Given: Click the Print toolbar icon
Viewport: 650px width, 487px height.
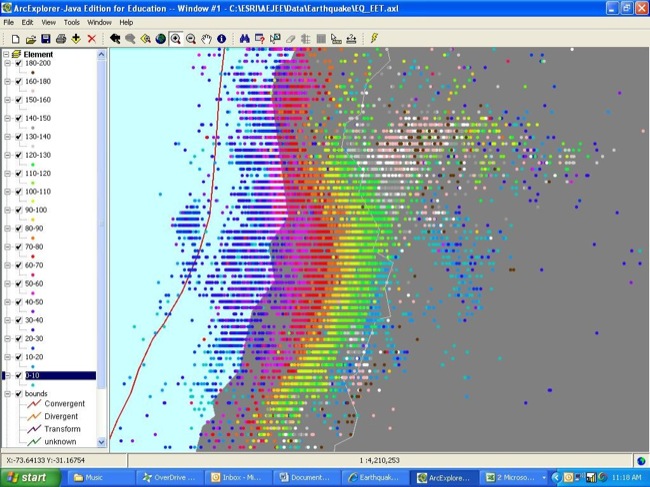Looking at the screenshot, I should pyautogui.click(x=60, y=38).
